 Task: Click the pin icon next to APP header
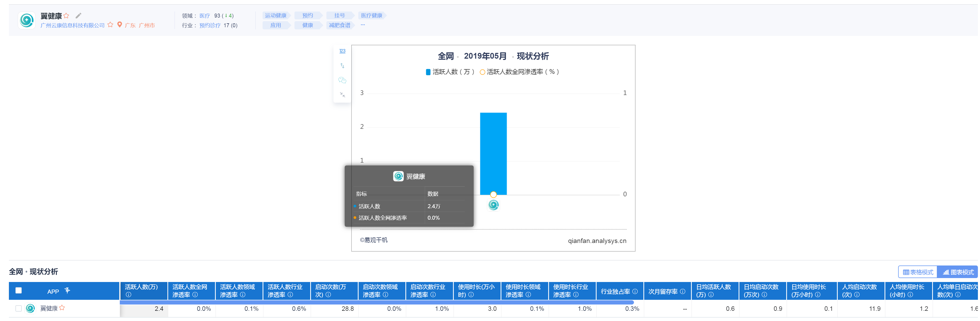67,291
